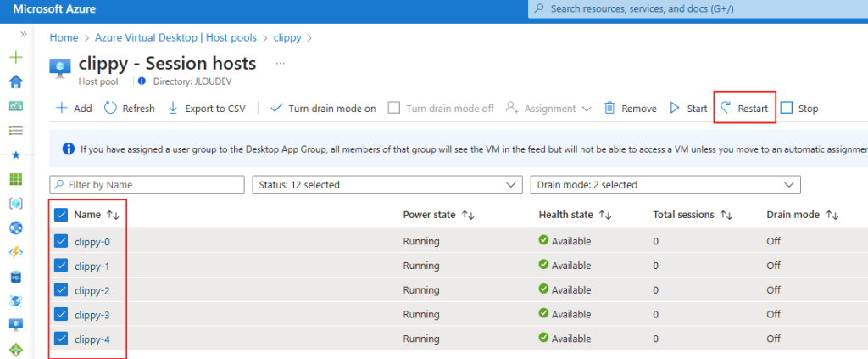Open the Resource groups cube icon
Viewport: 868px width, 359px height.
[x=17, y=204]
